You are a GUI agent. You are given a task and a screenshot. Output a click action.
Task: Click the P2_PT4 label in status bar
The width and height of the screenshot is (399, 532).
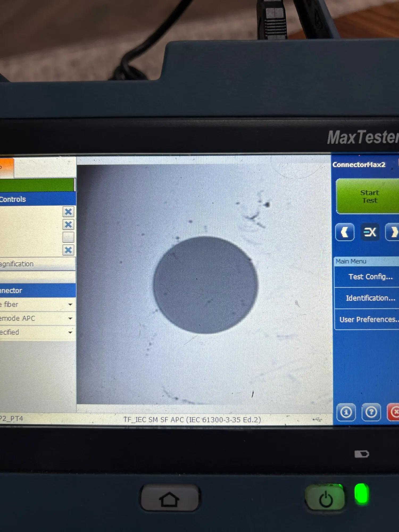click(x=11, y=419)
